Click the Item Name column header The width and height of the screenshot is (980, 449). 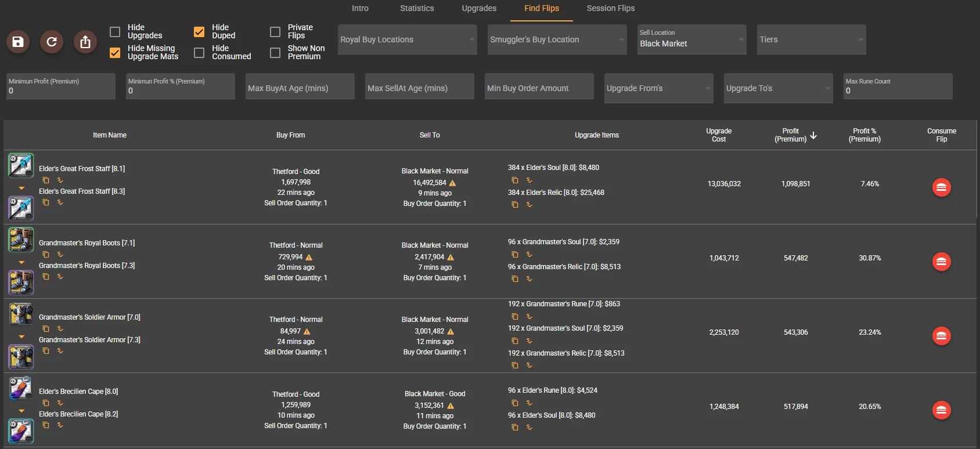(x=110, y=135)
